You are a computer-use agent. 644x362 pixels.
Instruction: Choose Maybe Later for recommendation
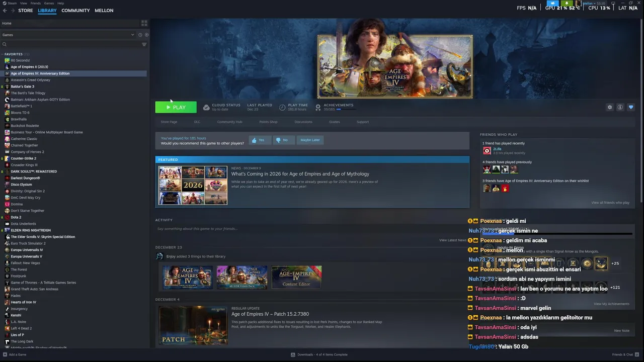point(310,140)
